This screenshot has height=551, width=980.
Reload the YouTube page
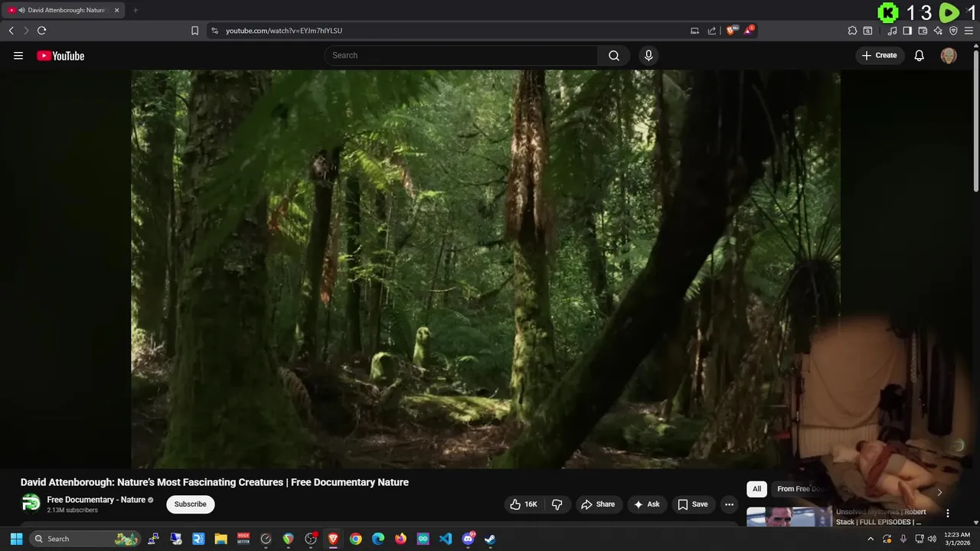click(x=41, y=31)
